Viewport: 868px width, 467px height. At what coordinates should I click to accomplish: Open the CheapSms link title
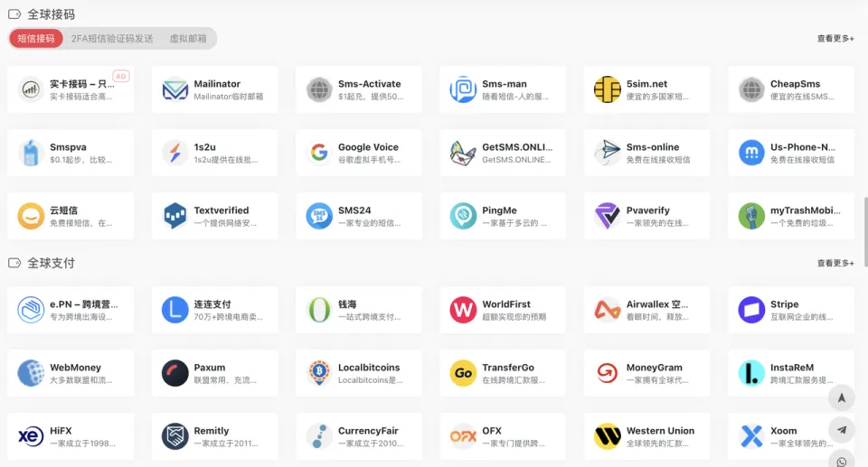[795, 83]
